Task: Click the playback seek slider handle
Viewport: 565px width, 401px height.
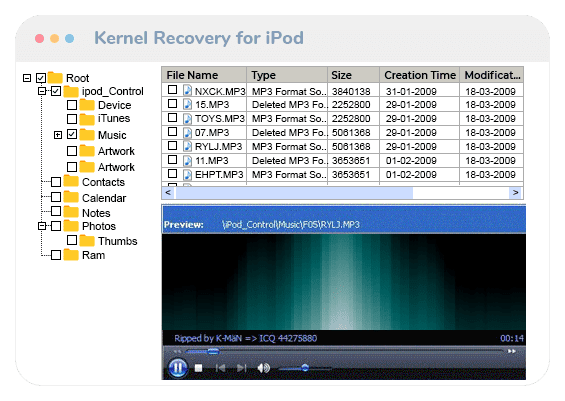Action: tap(213, 351)
